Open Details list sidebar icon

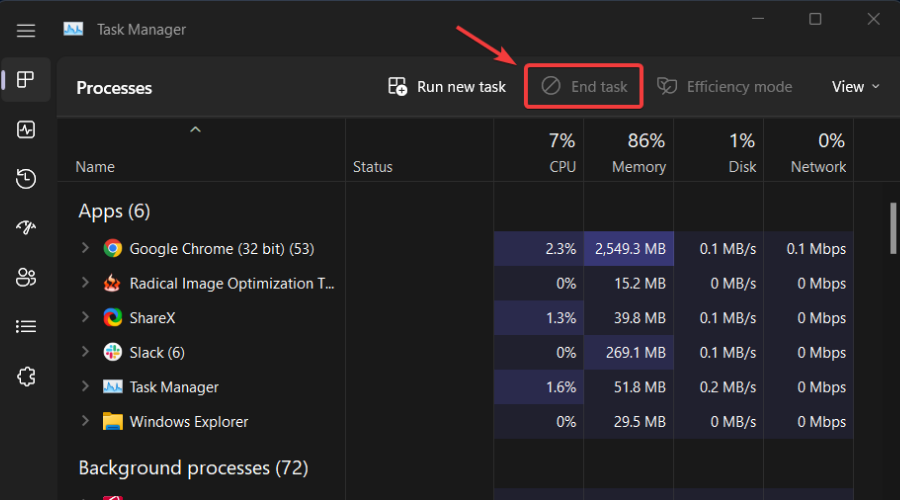(x=26, y=326)
